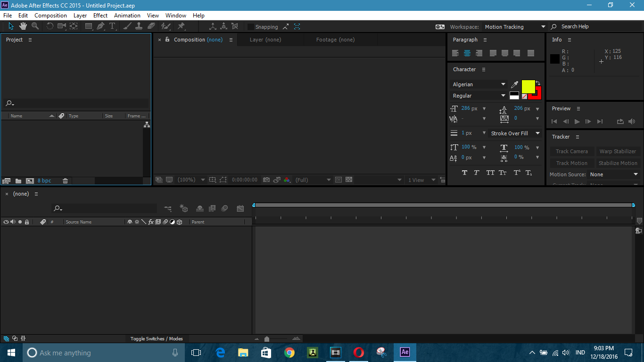The width and height of the screenshot is (644, 362).
Task: Take a snapshot of the composition view
Action: click(x=266, y=180)
